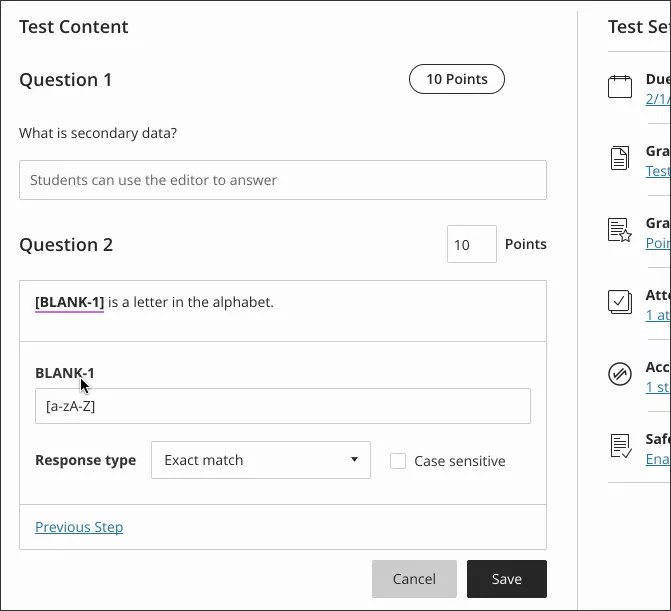The width and height of the screenshot is (671, 611).
Task: Click the grade category document icon
Action: (620, 158)
